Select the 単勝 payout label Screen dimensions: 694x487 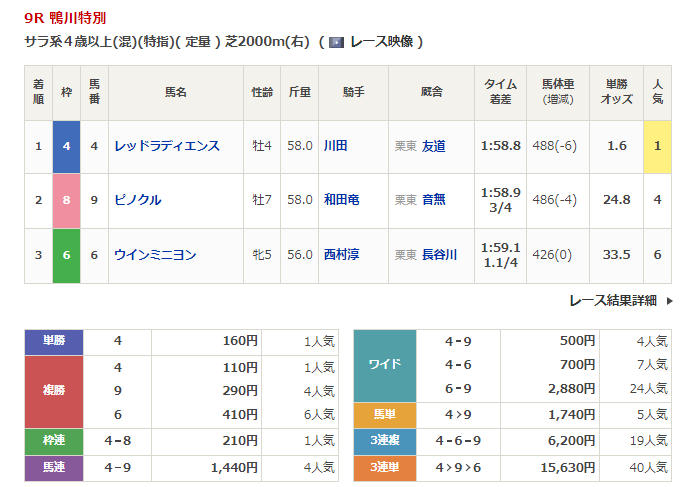54,341
